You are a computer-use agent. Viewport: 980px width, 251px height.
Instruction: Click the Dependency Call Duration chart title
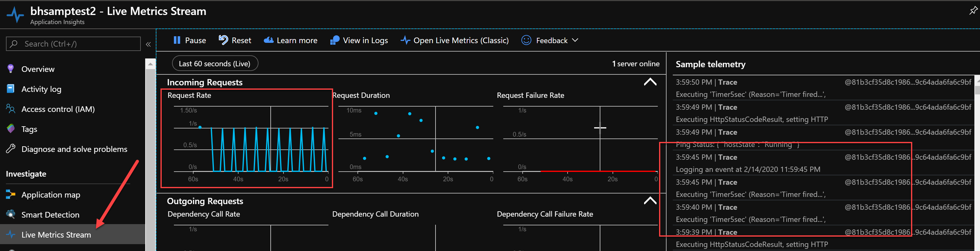click(x=375, y=214)
